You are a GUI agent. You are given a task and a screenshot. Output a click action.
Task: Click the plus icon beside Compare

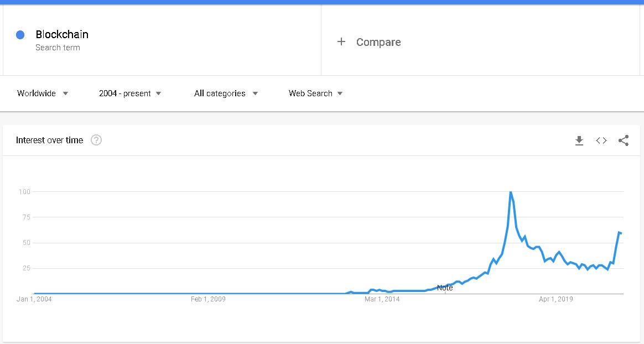[341, 42]
